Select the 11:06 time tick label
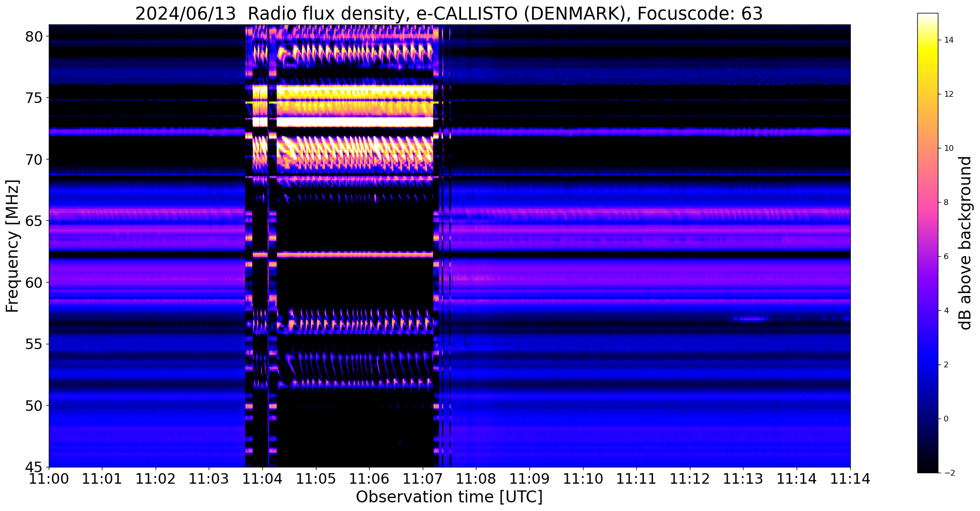Image resolution: width=980 pixels, height=511 pixels. [x=369, y=478]
